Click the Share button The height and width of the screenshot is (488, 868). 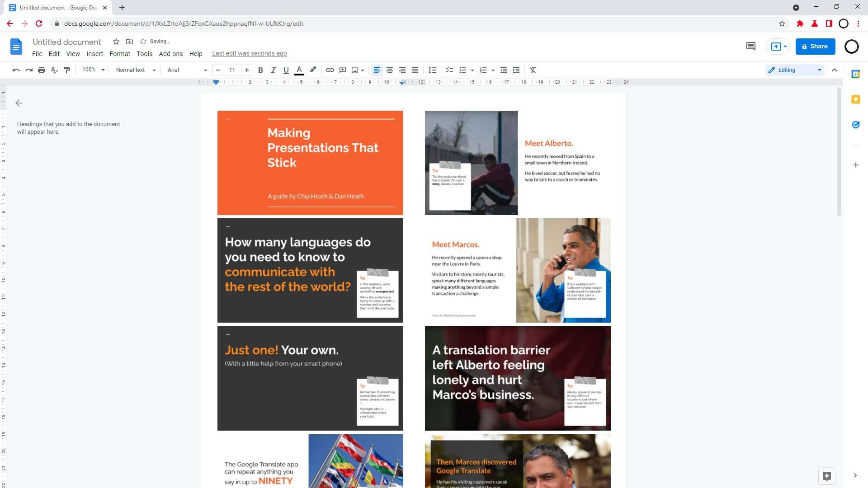[815, 46]
